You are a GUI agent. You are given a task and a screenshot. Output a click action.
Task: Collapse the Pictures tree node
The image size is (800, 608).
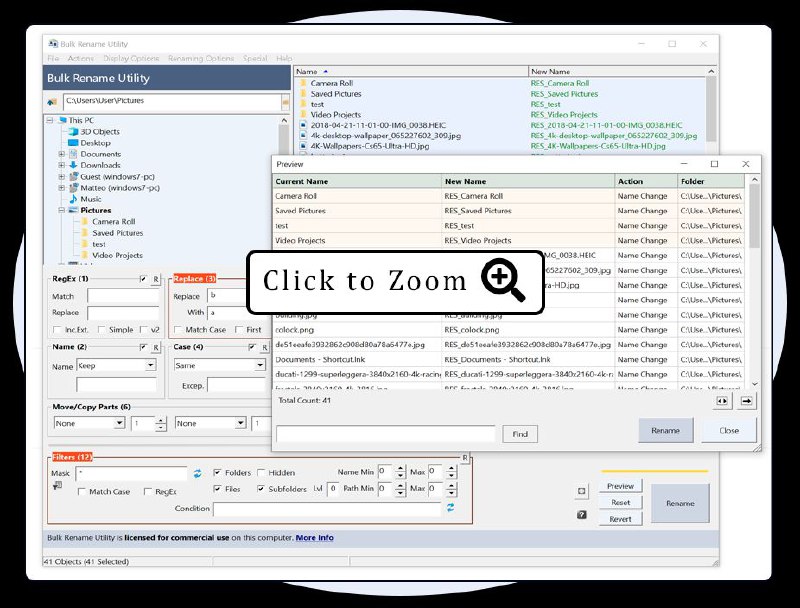click(x=62, y=210)
